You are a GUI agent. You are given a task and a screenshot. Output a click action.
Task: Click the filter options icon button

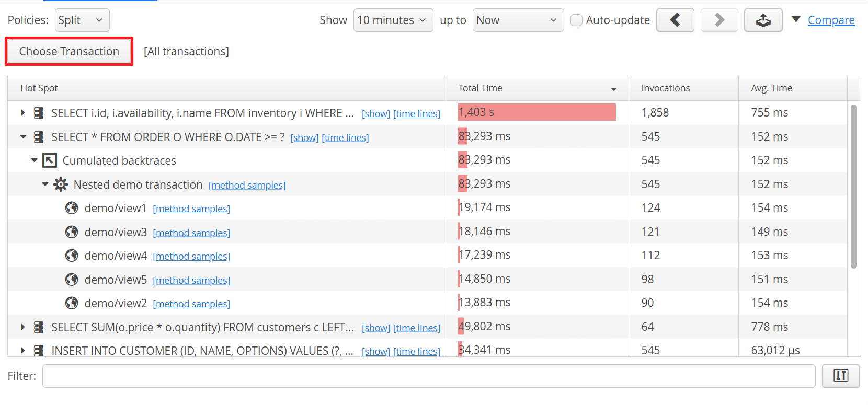point(840,376)
